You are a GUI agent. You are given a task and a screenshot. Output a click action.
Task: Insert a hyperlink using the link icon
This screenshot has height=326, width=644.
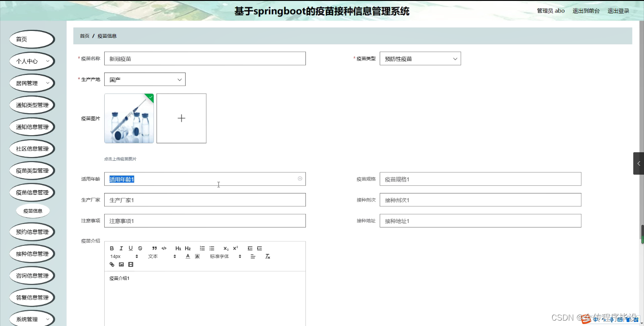[x=112, y=264]
